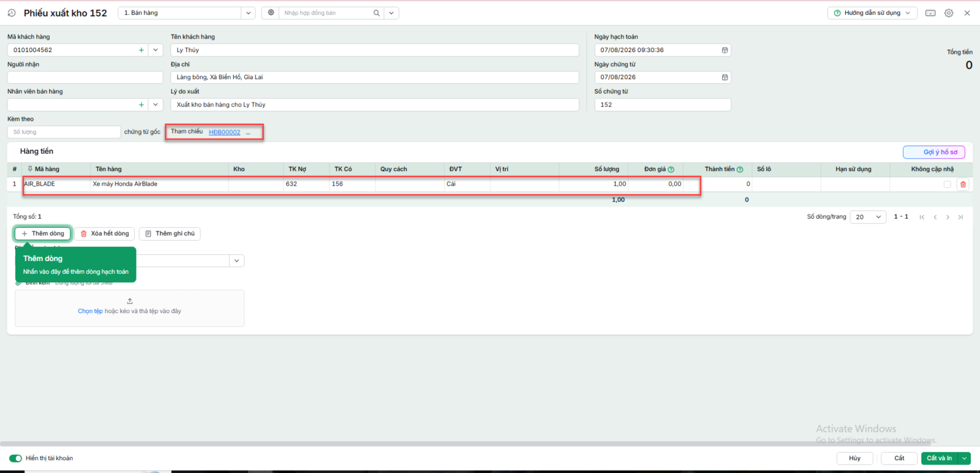Click the upload icon in attachment area
This screenshot has width=980, height=473.
click(130, 301)
